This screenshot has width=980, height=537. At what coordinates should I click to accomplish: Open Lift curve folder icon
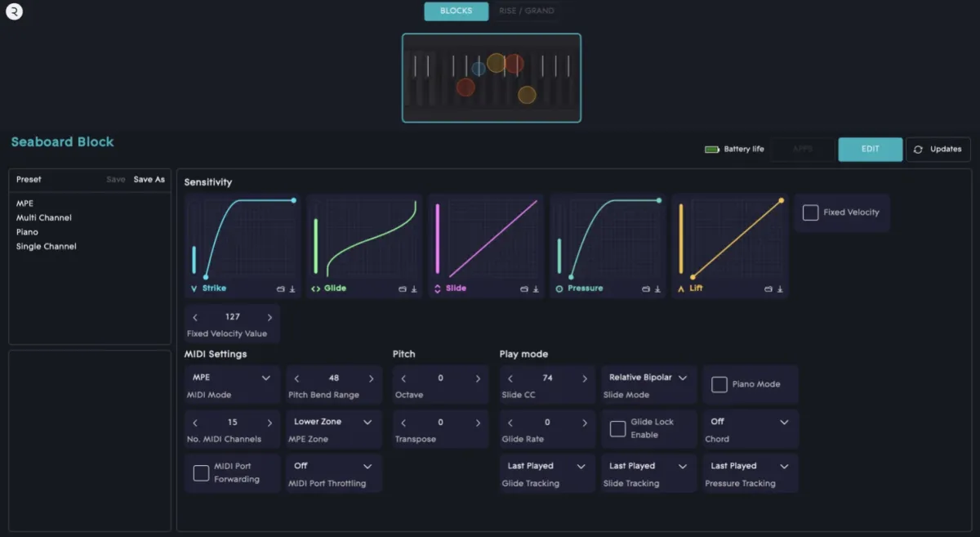(768, 289)
